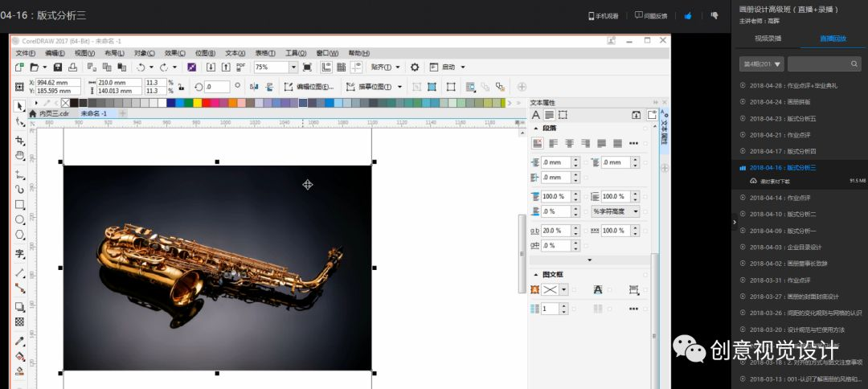
Task: Open the 视频录播 tab
Action: pyautogui.click(x=768, y=39)
